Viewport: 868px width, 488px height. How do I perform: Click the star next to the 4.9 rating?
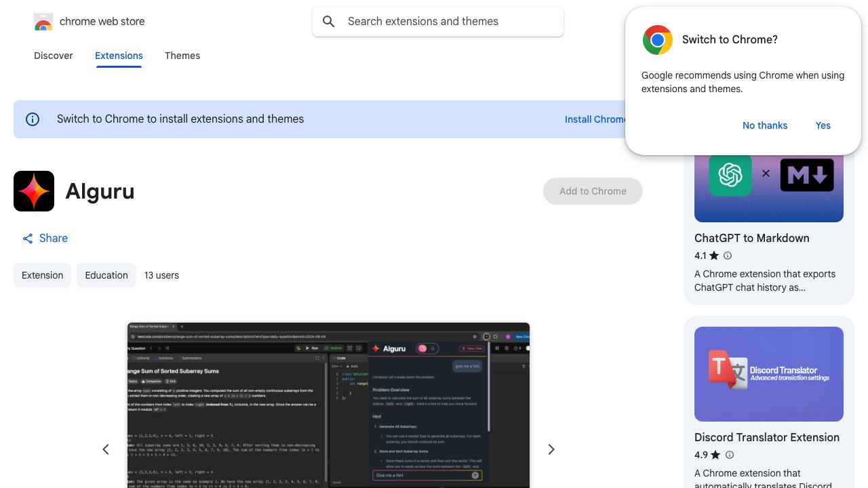coord(715,455)
